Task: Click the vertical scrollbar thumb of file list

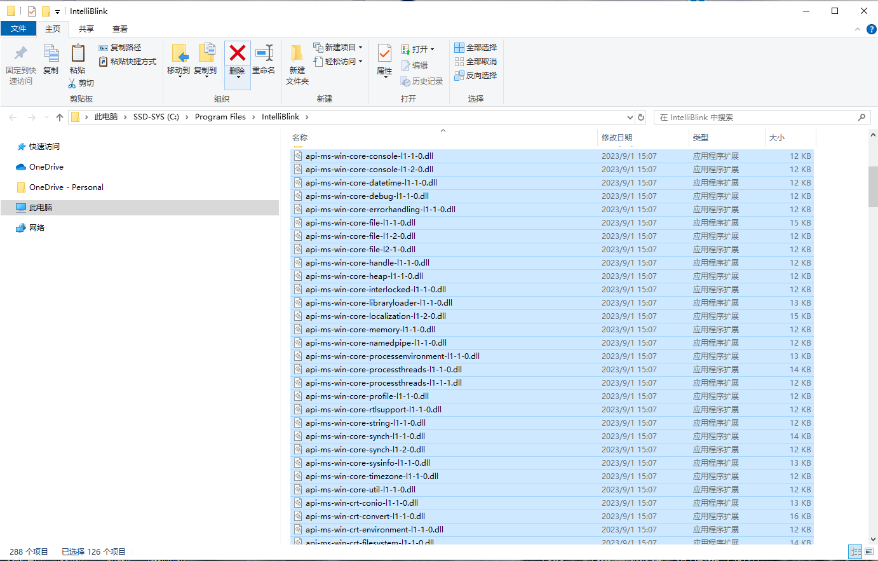Action: coord(873,186)
